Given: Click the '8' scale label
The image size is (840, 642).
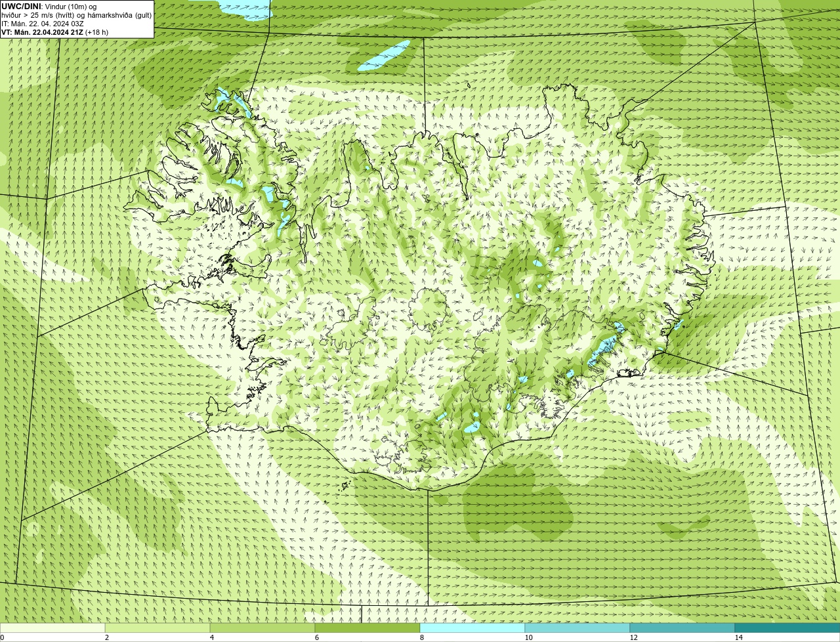Looking at the screenshot, I should 421,637.
